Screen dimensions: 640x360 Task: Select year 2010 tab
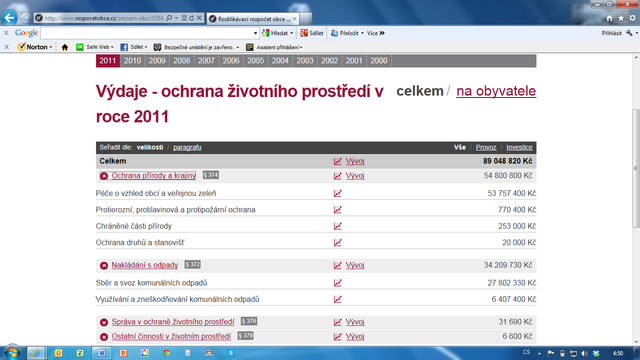[132, 61]
